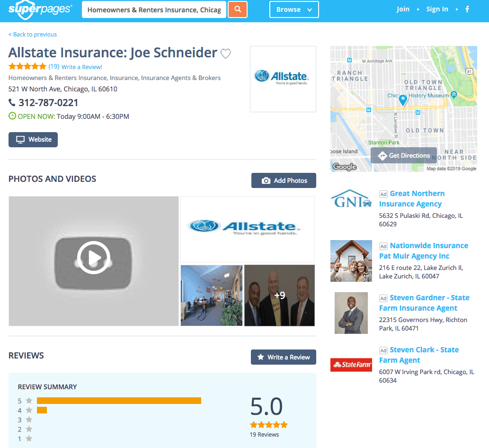The height and width of the screenshot is (448, 489).
Task: Click the orange 5-star rating bar
Action: click(x=118, y=400)
